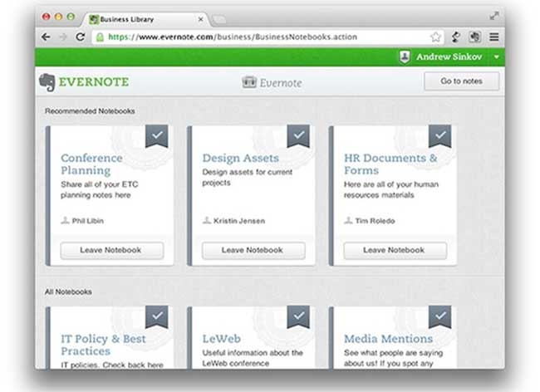
Task: Open the Media Mentions notebook title
Action: tap(389, 339)
